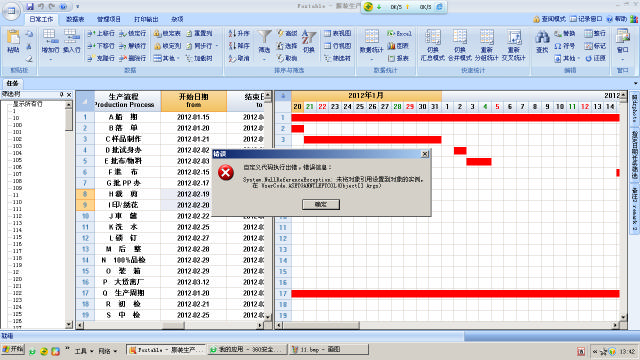Open the Print Output (打印输出) ribbon tab

click(146, 19)
